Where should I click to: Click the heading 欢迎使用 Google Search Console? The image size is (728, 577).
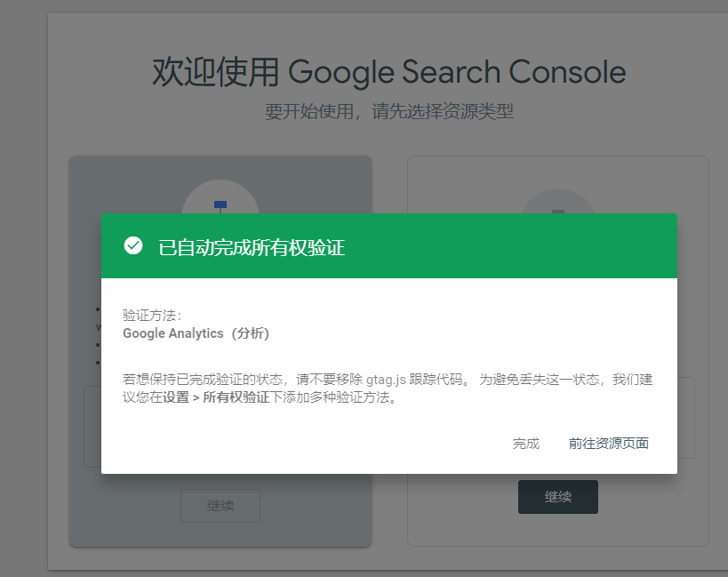389,72
